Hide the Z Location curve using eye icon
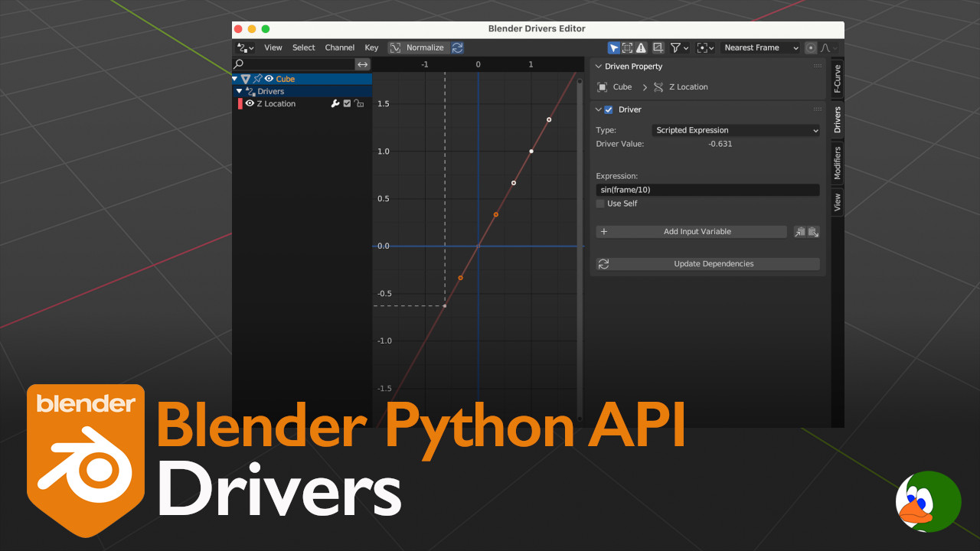Screen dimensions: 980x551 tap(250, 103)
